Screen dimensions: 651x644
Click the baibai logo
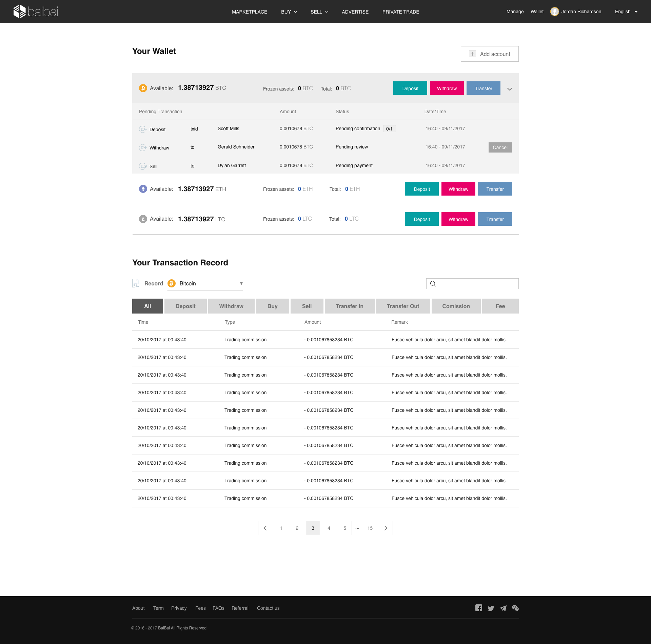pyautogui.click(x=36, y=12)
